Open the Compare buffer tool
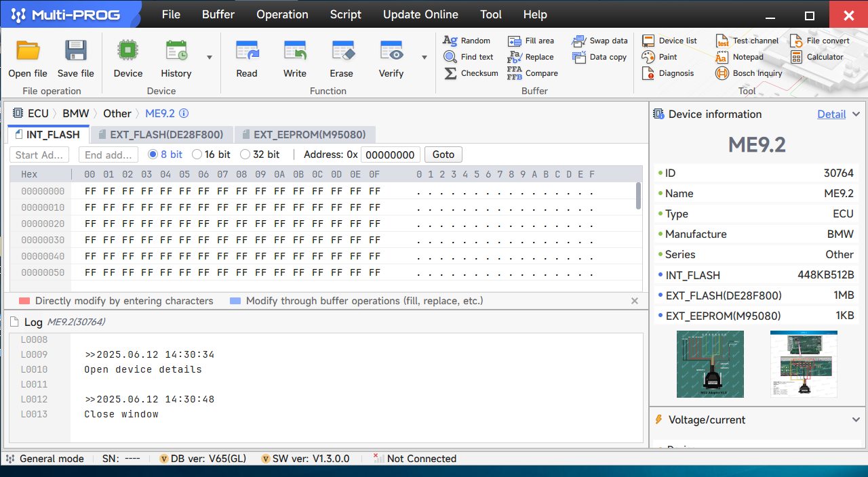Viewport: 868px width, 477px height. [x=532, y=73]
